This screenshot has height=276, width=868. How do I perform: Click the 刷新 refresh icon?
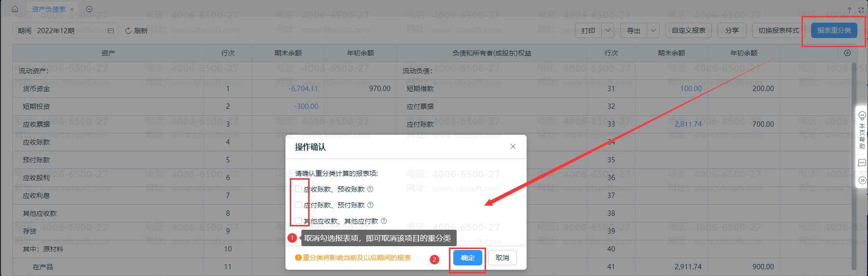tap(128, 31)
